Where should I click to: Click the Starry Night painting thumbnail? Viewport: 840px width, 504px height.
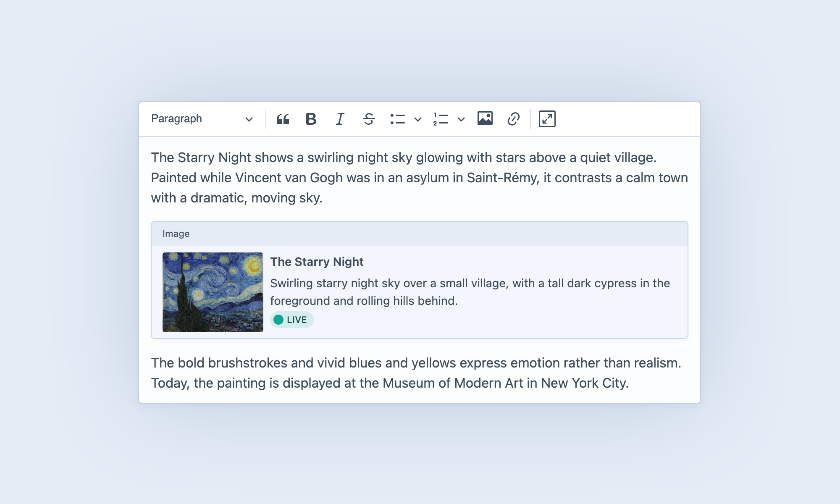(213, 292)
